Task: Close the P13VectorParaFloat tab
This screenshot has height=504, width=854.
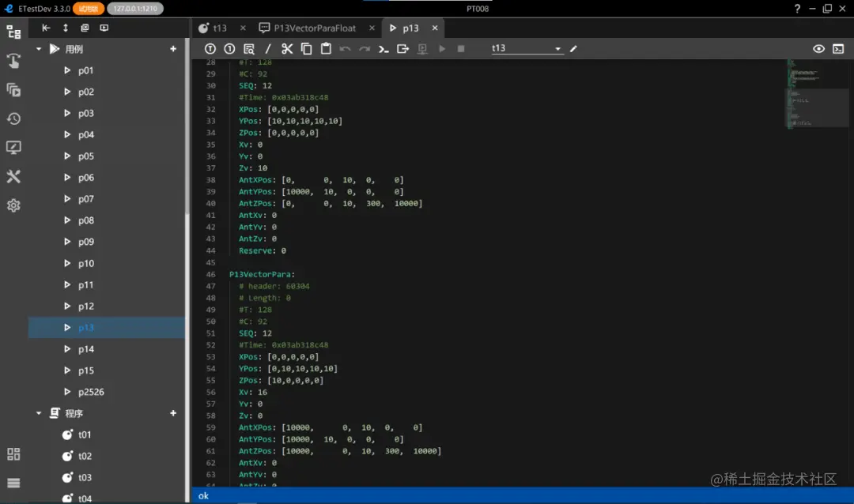Action: (372, 28)
